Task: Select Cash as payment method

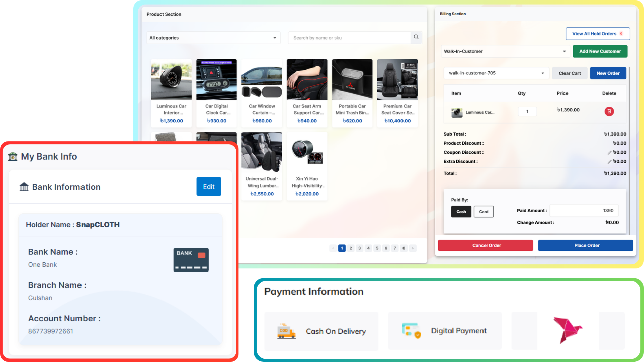Action: click(x=461, y=212)
